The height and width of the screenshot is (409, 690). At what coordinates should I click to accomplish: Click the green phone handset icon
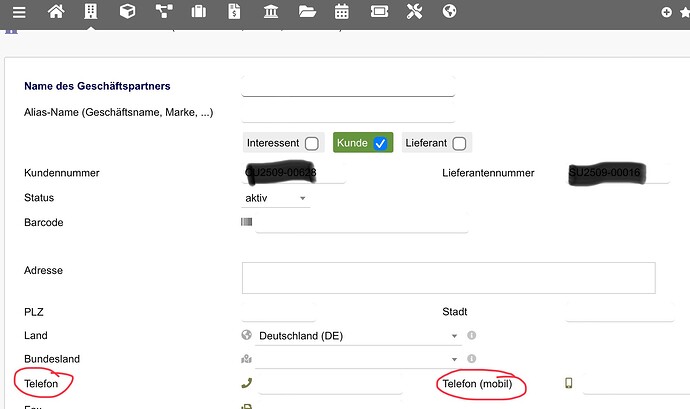[x=247, y=383]
